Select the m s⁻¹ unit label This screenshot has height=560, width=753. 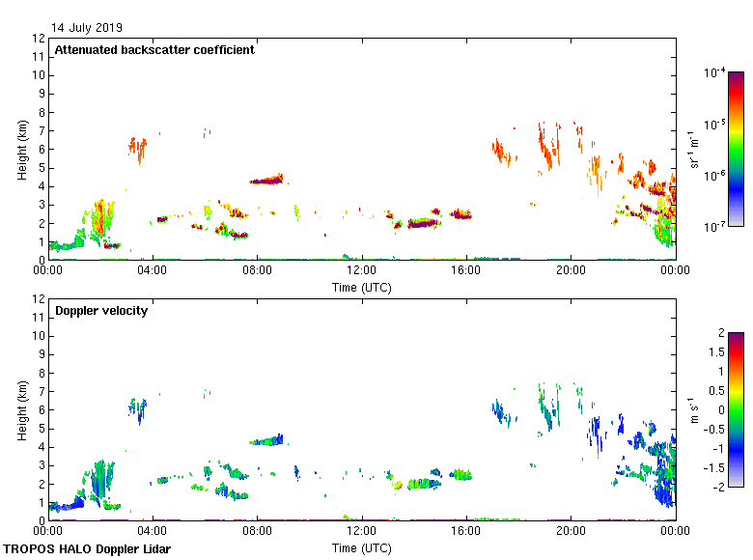[696, 409]
